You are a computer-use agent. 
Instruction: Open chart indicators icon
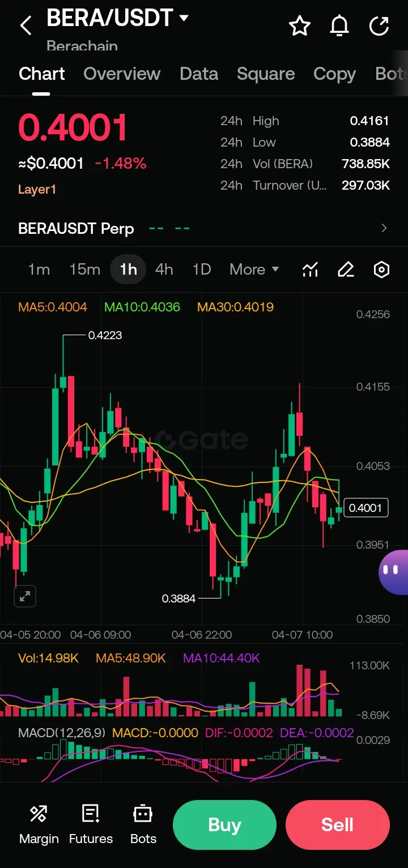pos(310,270)
